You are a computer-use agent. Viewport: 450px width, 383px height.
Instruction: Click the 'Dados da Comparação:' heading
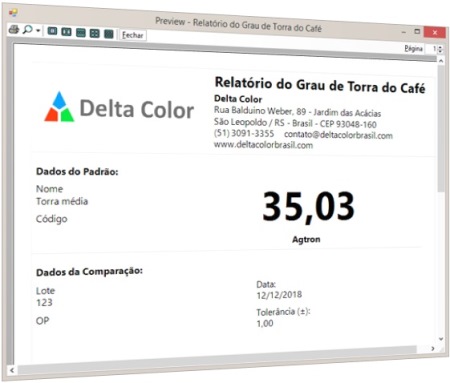[x=89, y=272]
